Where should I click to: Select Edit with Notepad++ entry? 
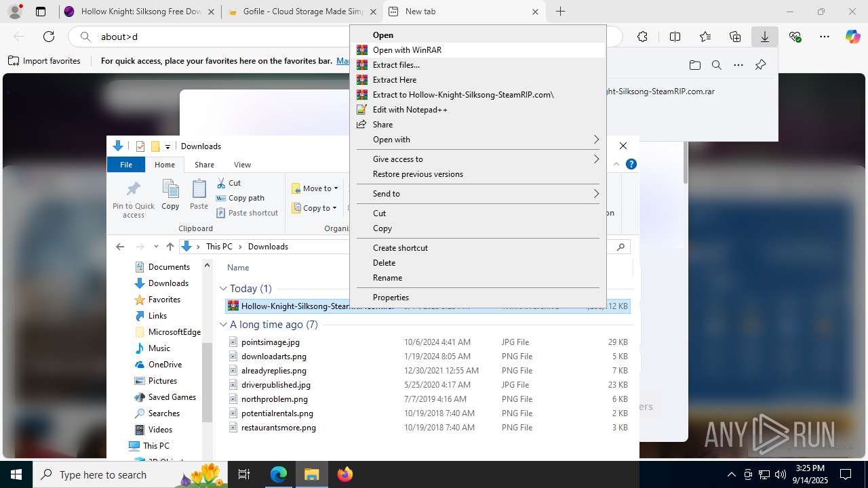478,109
